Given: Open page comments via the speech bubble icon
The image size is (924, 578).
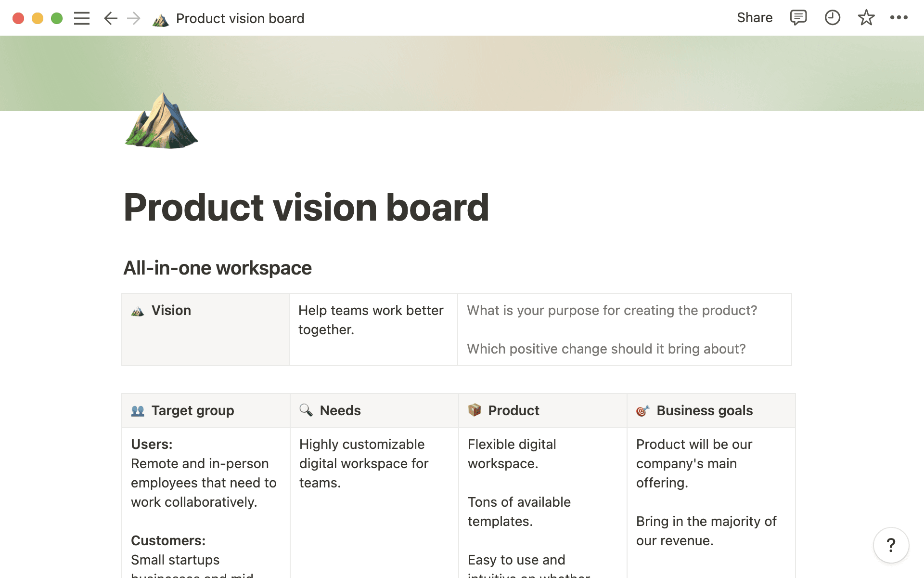Looking at the screenshot, I should 798,18.
